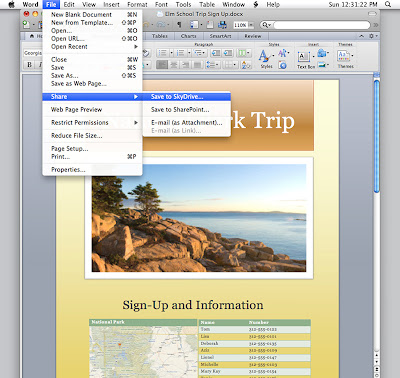
Task: Increase paragraph indent
Action: tap(228, 53)
